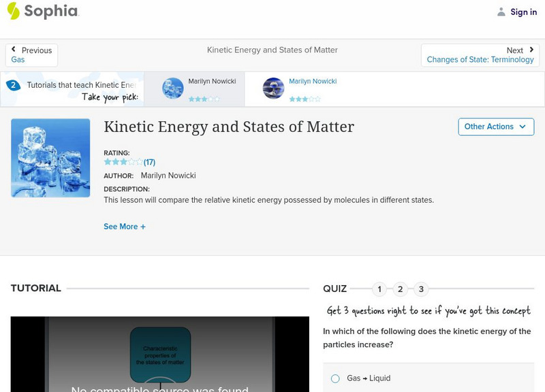Select first Marilyn Nowicki avatar

[173, 88]
